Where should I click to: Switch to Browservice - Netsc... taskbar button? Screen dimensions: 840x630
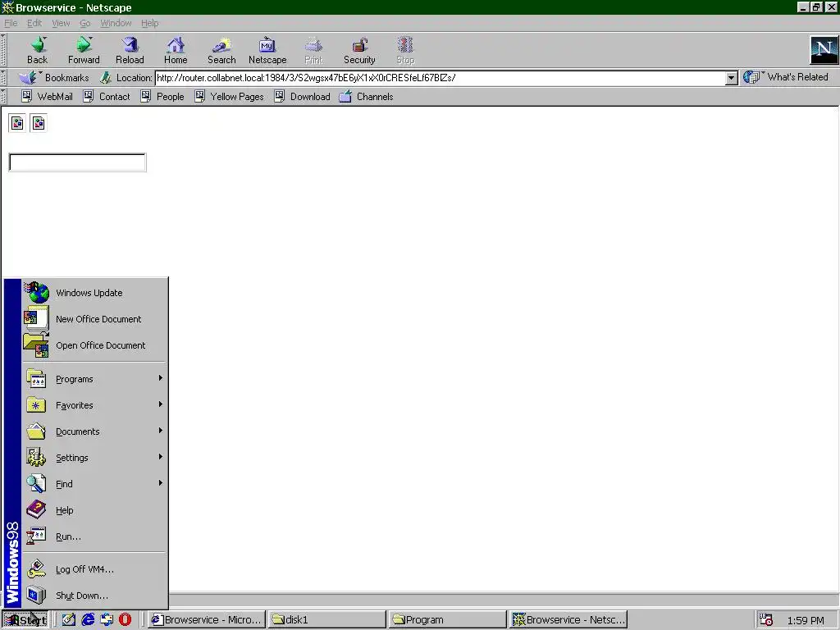568,620
